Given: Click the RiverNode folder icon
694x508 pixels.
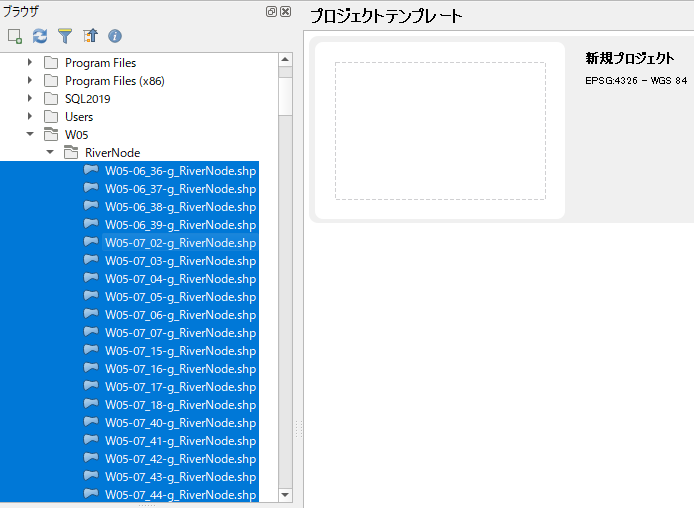Looking at the screenshot, I should 71,153.
